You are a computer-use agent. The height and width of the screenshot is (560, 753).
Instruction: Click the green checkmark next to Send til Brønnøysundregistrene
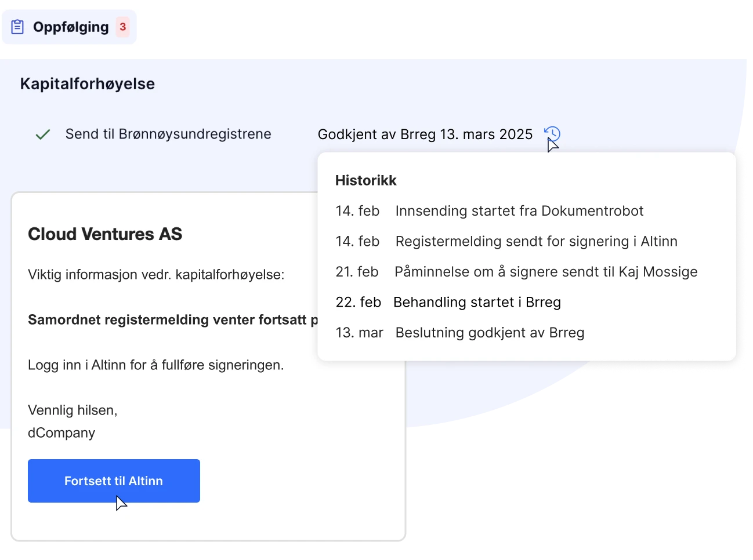[43, 134]
